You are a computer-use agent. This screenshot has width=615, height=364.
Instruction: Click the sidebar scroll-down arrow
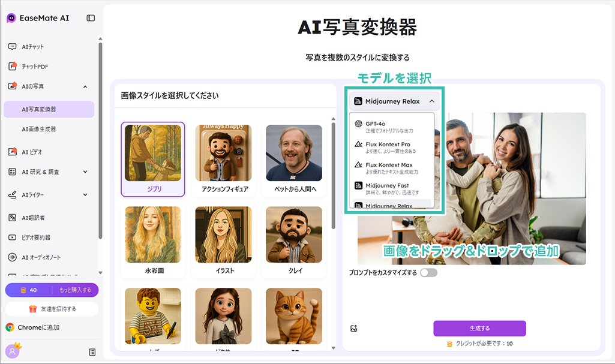pyautogui.click(x=100, y=273)
